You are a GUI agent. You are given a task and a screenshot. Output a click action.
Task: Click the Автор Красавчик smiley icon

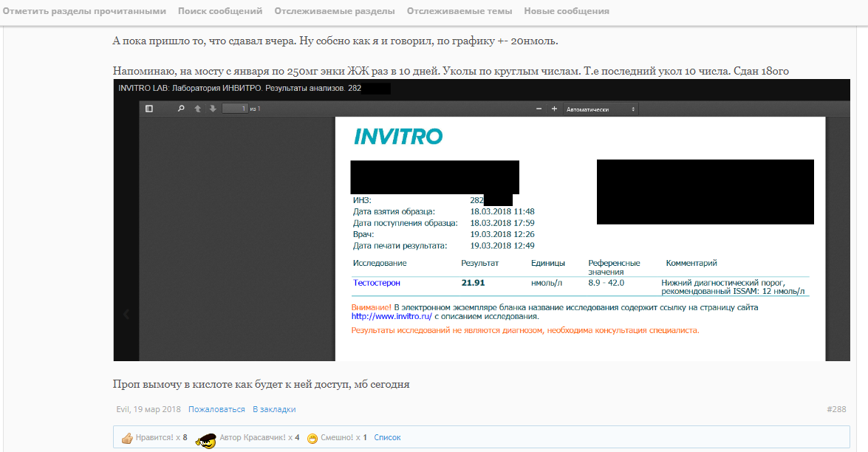(x=206, y=439)
